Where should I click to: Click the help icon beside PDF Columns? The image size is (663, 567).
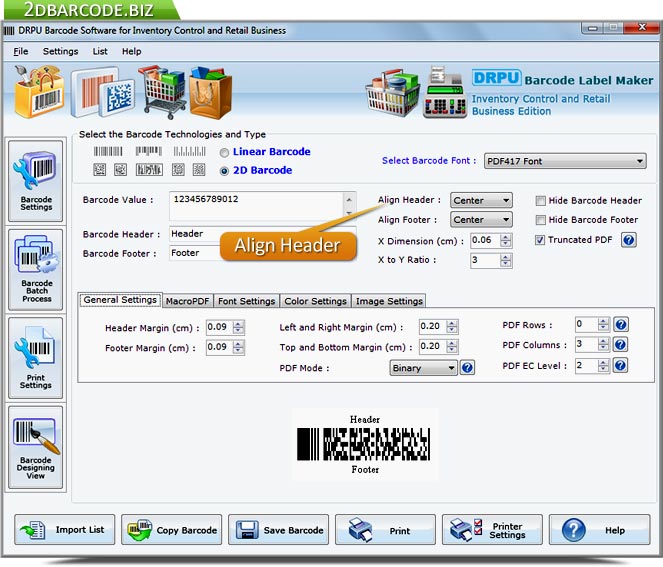pyautogui.click(x=621, y=345)
